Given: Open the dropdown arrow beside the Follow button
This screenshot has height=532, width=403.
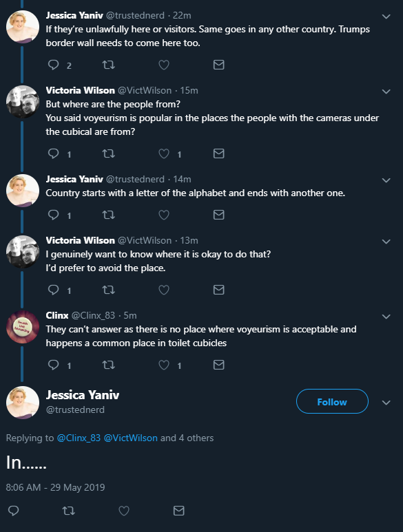Looking at the screenshot, I should point(386,403).
